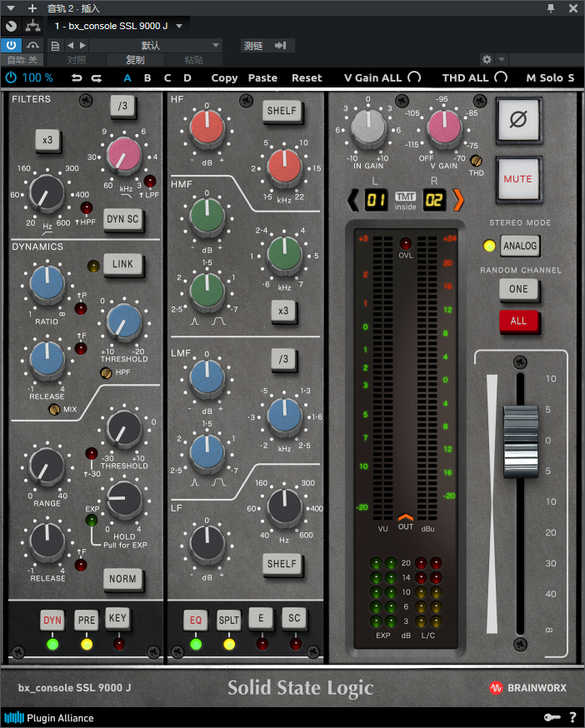Click the Paste settings button
Image resolution: width=585 pixels, height=728 pixels.
(262, 78)
